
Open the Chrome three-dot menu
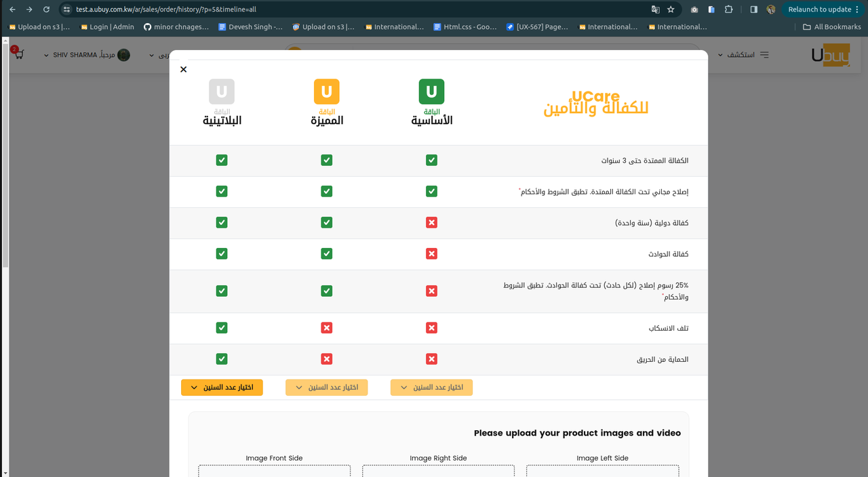point(858,9)
